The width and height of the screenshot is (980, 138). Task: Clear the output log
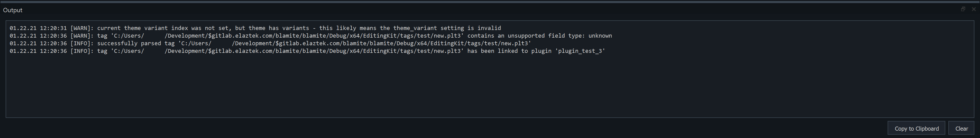point(961,129)
